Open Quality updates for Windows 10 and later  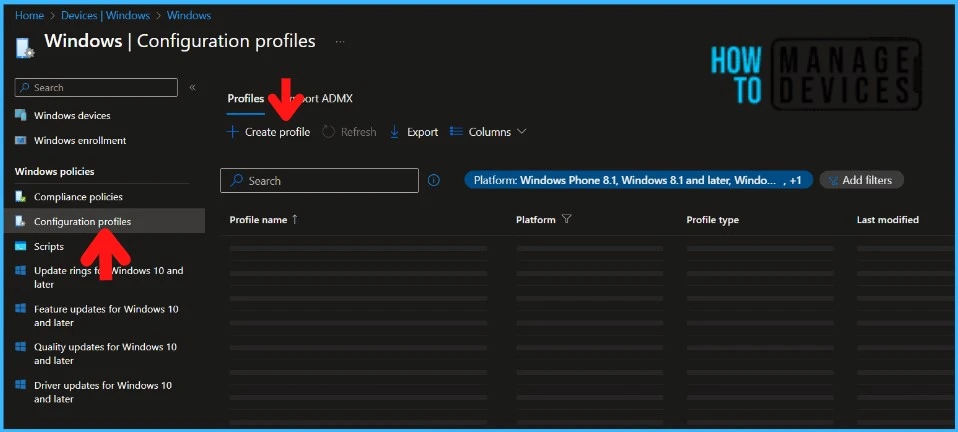[106, 354]
